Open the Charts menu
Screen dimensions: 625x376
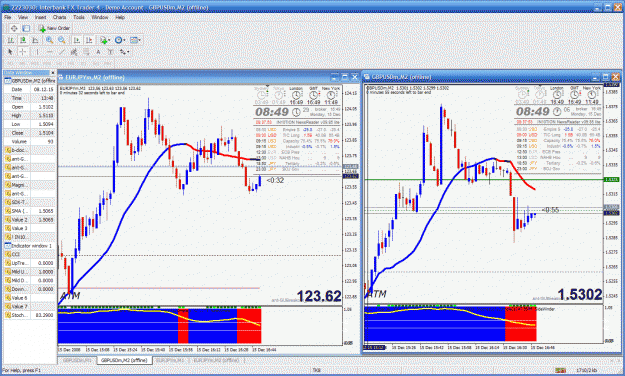[x=59, y=17]
